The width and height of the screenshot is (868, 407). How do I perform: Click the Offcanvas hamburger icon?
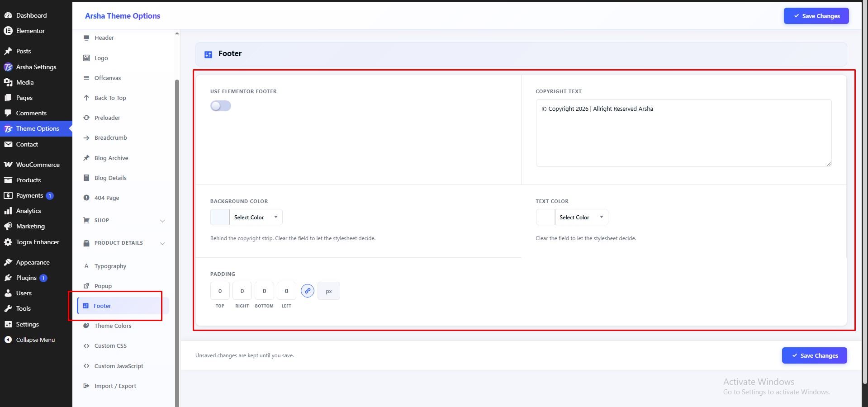coord(86,78)
